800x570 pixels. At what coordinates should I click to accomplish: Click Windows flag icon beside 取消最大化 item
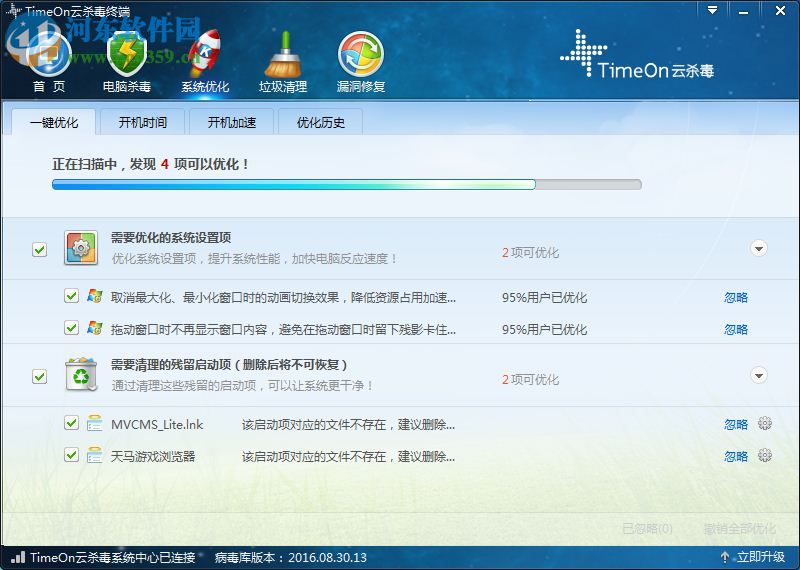click(x=95, y=296)
